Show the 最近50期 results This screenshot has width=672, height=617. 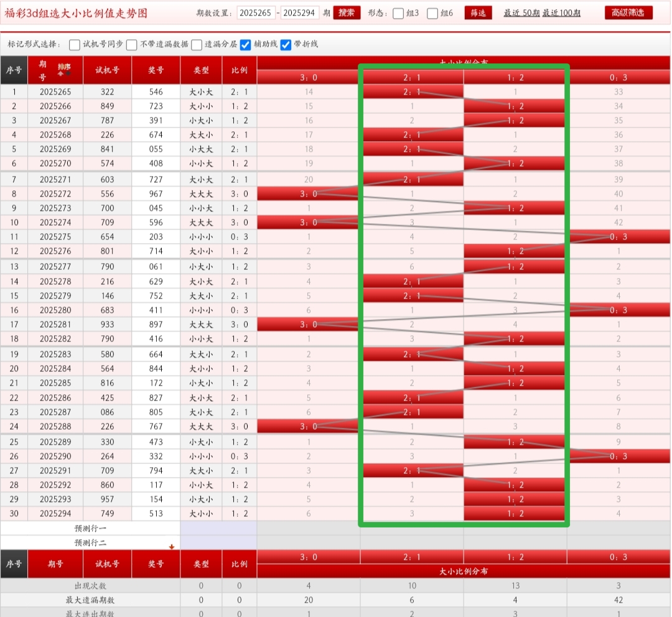click(x=521, y=13)
